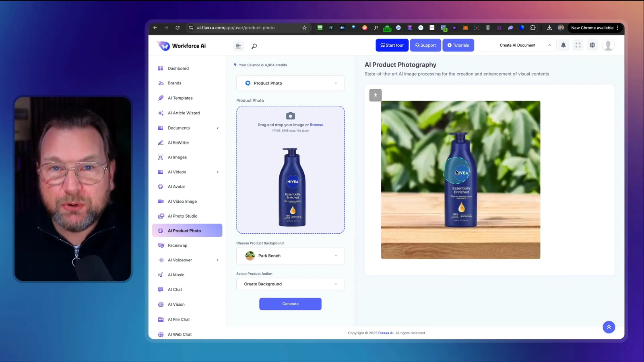Image resolution: width=644 pixels, height=362 pixels.
Task: Open the Tutorials button
Action: [458, 45]
